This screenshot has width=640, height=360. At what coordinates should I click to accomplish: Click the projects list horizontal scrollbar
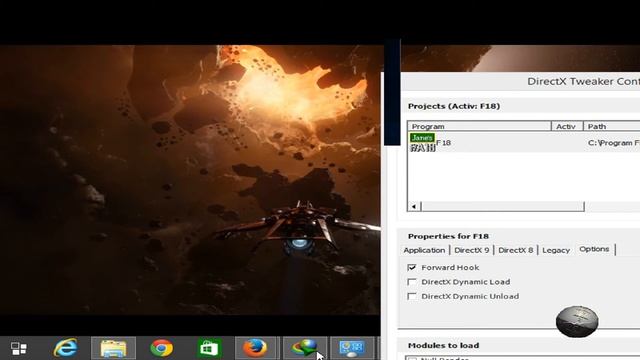tap(502, 207)
